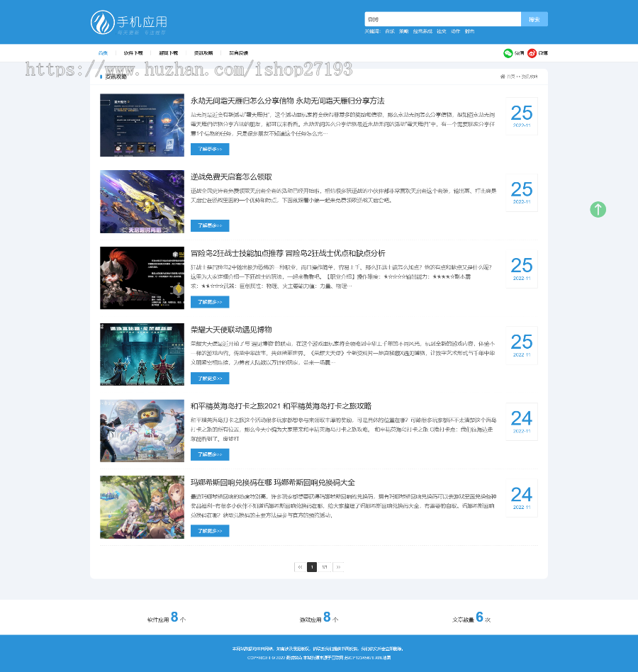Click 了解更多 under the 玛娜希斯回响 article
The image size is (638, 672).
210,531
